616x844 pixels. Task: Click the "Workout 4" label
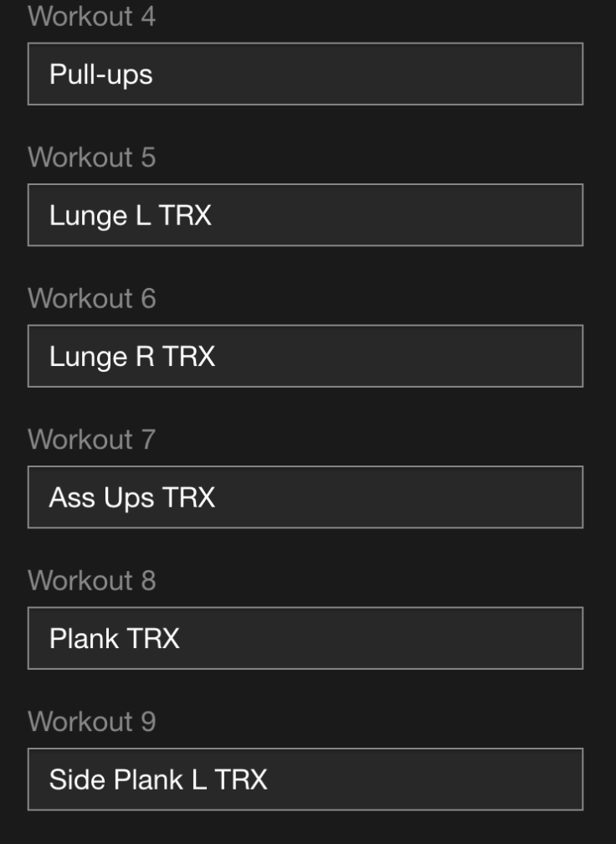tap(91, 16)
